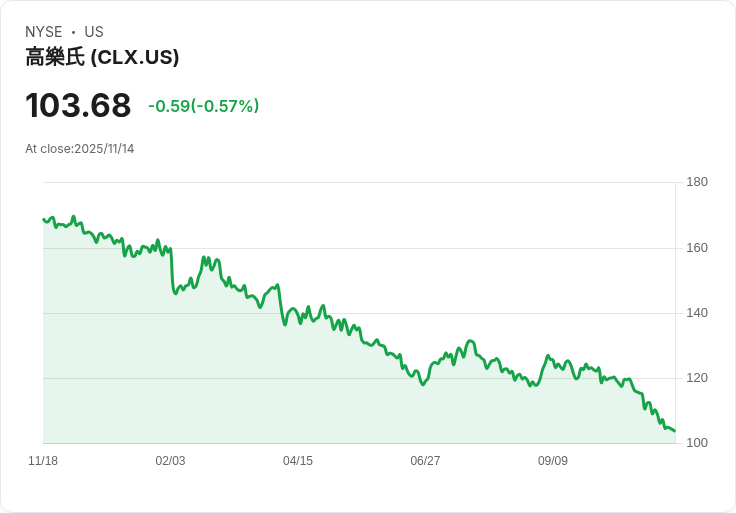Image resolution: width=736 pixels, height=513 pixels.
Task: Click the price line's local peak above 09/09
Action: [548, 356]
